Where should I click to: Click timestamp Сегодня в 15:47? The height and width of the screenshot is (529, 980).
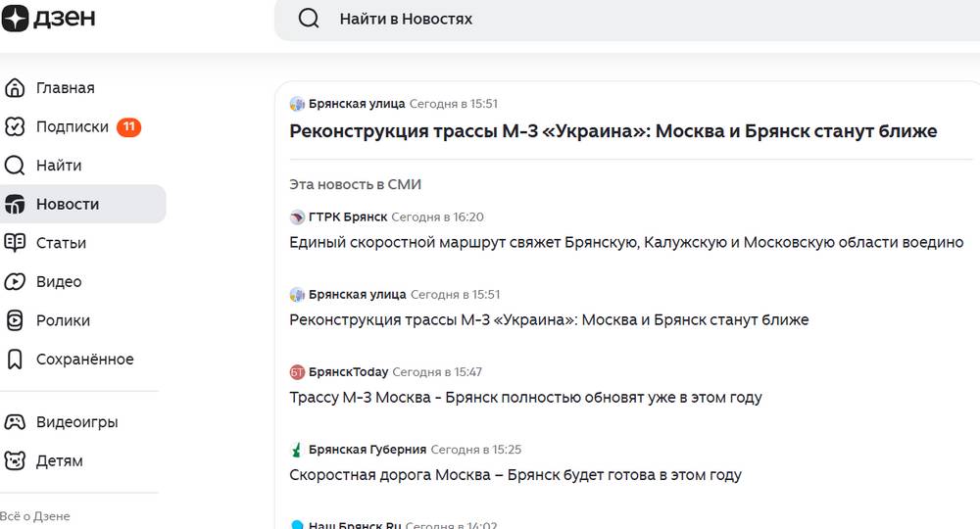click(437, 372)
